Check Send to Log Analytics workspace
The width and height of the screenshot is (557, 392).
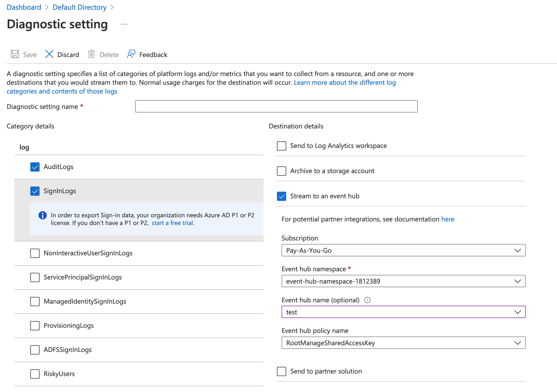pyautogui.click(x=281, y=146)
